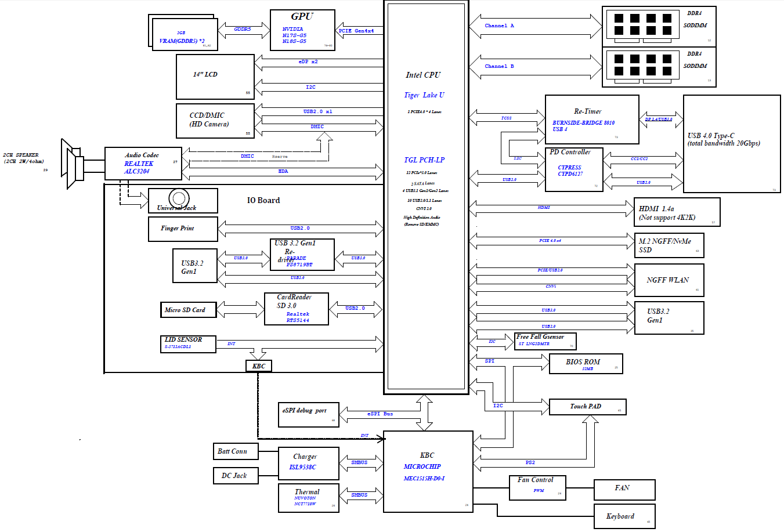This screenshot has width=784, height=532.
Task: Click the 14" LCD block
Action: coord(215,77)
